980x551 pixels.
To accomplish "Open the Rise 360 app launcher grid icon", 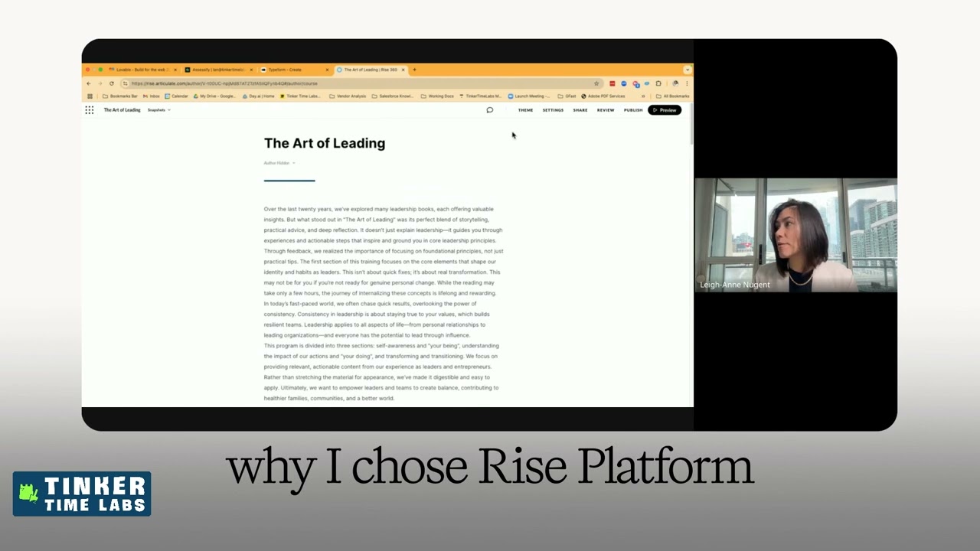I will pos(88,109).
